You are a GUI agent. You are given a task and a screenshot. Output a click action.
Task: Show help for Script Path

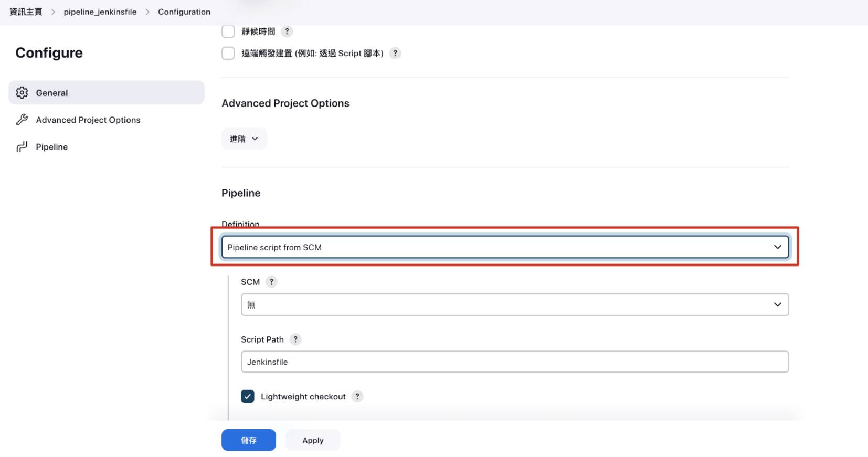click(x=295, y=339)
